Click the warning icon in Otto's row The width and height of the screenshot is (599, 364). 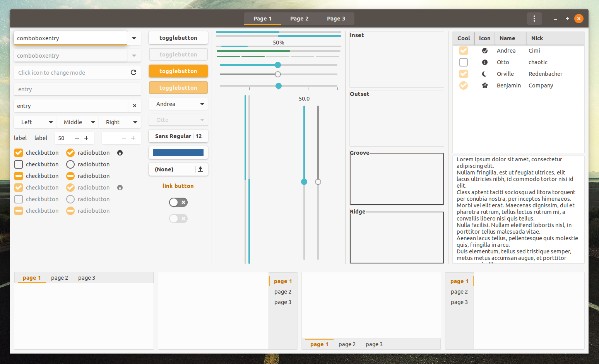[485, 62]
